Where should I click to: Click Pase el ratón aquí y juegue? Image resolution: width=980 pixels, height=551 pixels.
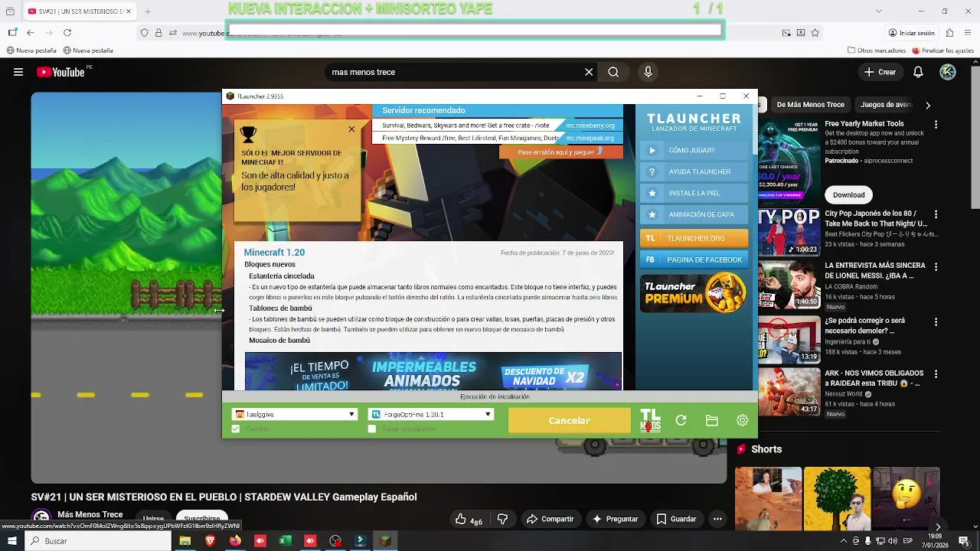[x=560, y=152]
